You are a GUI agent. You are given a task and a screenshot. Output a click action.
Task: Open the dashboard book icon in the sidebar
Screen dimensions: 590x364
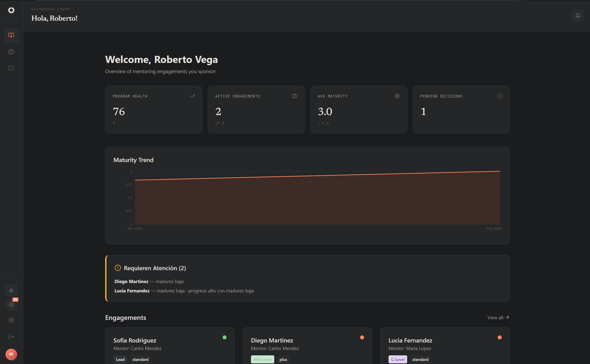11,35
